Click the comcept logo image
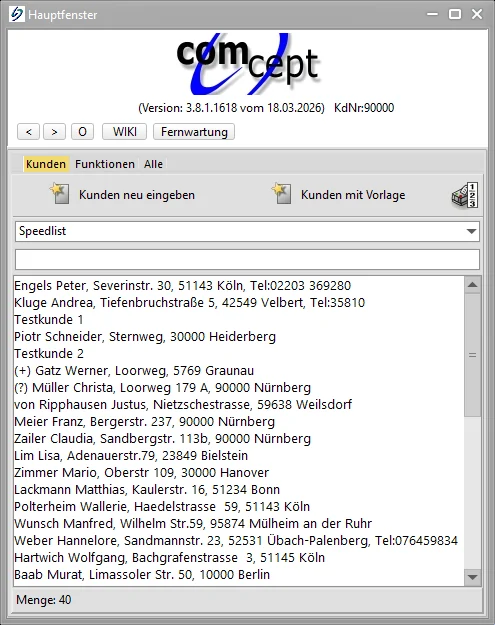Viewport: 495px width, 625px height. 248,64
